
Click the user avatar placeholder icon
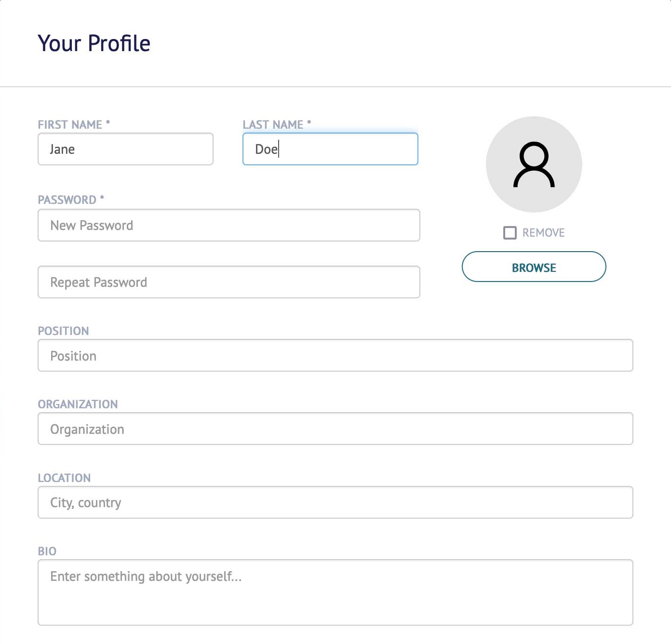click(x=534, y=164)
